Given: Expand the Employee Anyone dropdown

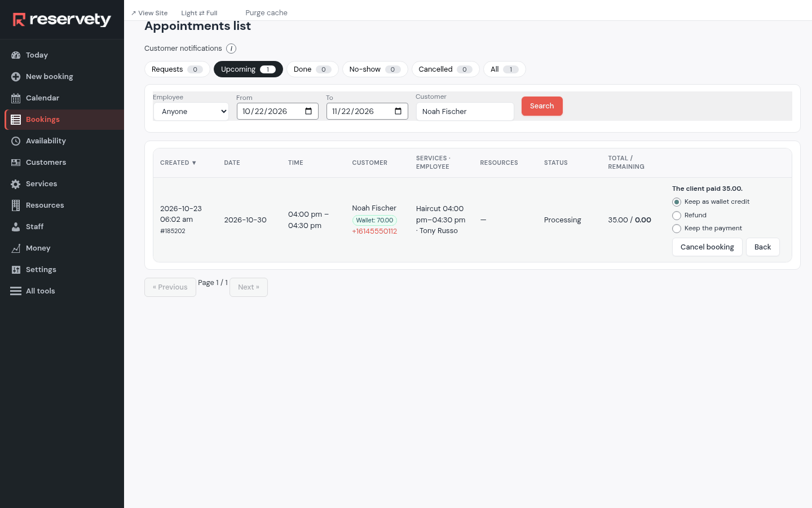Looking at the screenshot, I should click(x=191, y=112).
